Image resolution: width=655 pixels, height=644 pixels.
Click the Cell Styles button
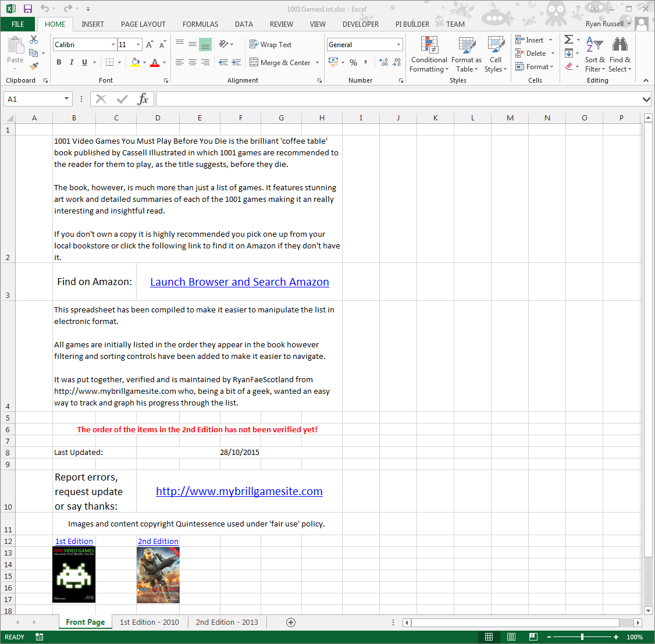[496, 54]
